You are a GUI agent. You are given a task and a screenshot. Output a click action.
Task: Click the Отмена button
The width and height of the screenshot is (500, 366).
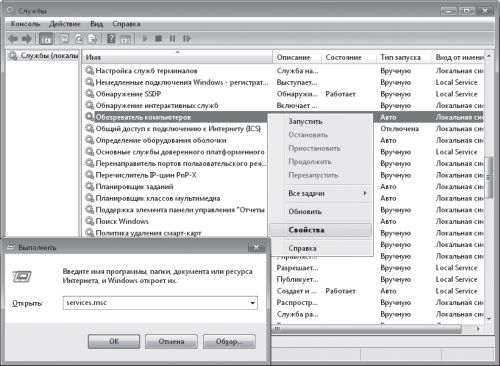point(171,341)
